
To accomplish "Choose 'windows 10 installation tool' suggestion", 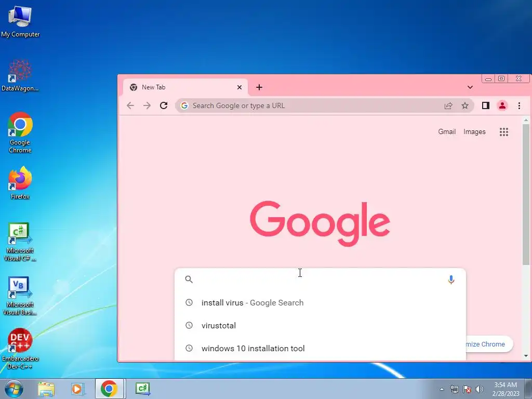I will (320, 349).
